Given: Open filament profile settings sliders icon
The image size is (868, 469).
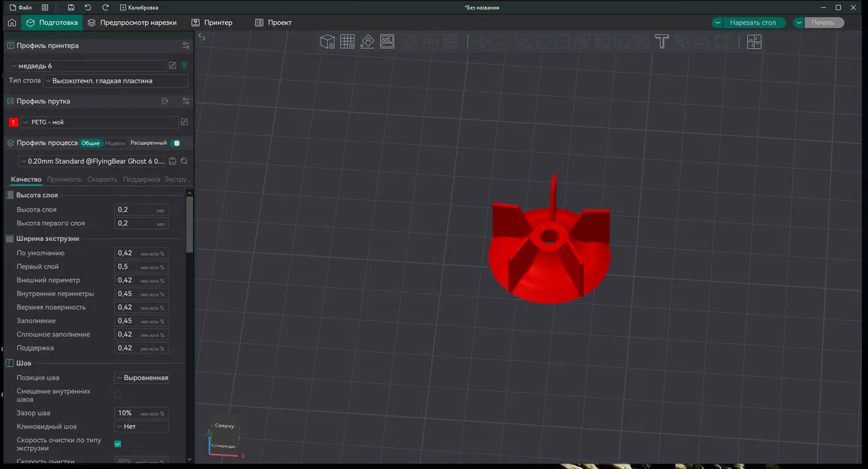Looking at the screenshot, I should click(x=185, y=101).
